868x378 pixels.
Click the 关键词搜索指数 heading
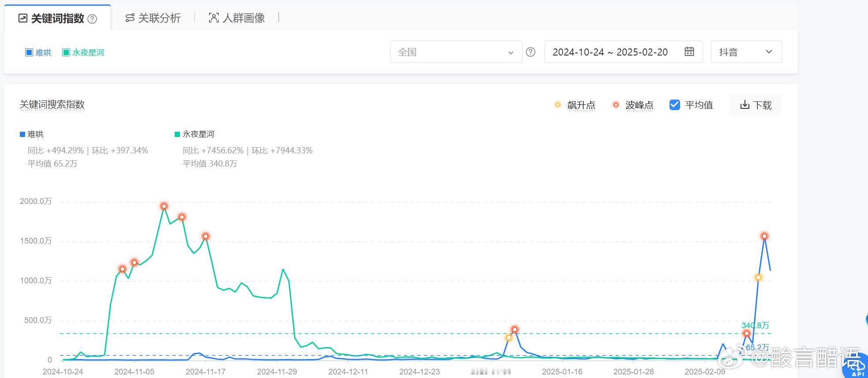(x=52, y=104)
